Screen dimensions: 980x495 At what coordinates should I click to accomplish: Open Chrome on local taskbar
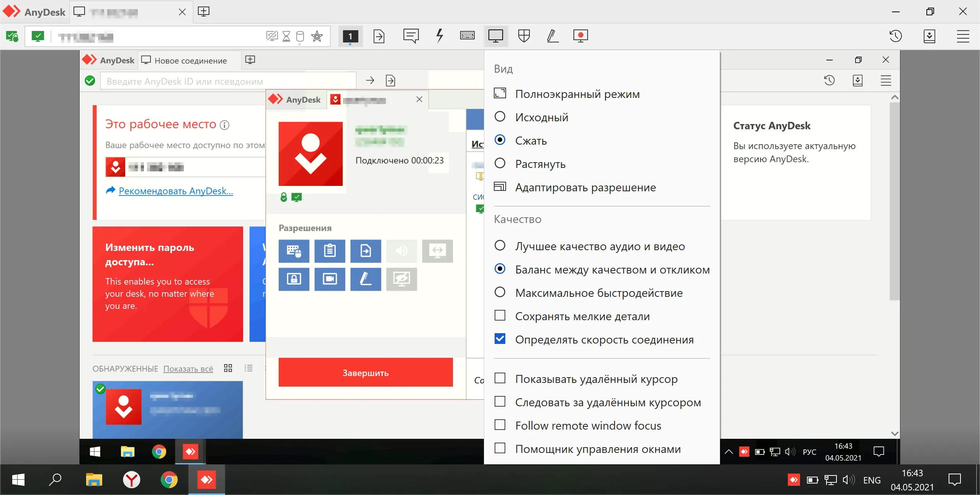[169, 480]
